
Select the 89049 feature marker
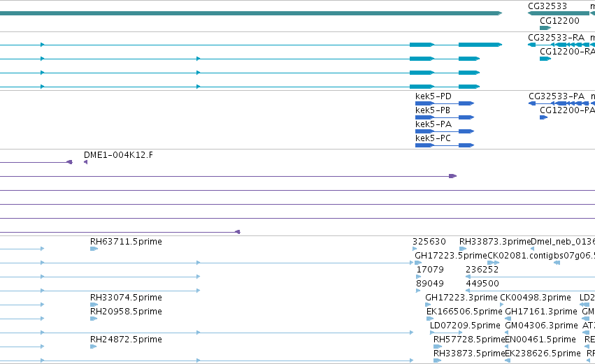click(418, 291)
